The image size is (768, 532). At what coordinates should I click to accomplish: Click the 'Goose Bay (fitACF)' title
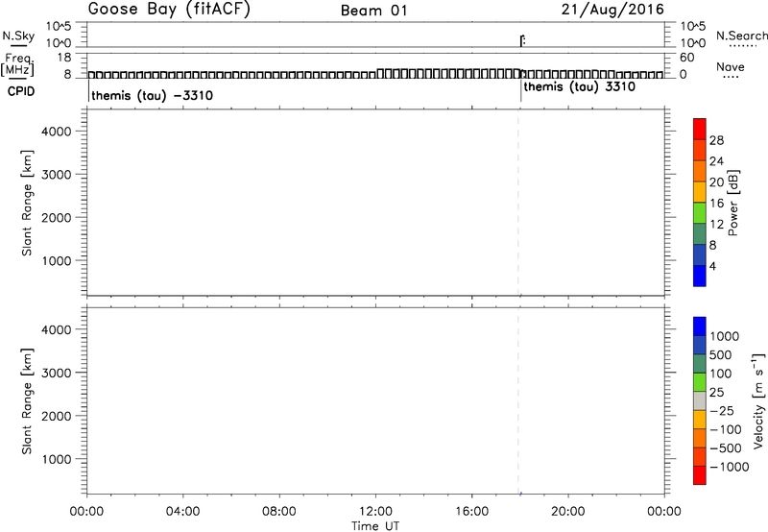pos(169,10)
